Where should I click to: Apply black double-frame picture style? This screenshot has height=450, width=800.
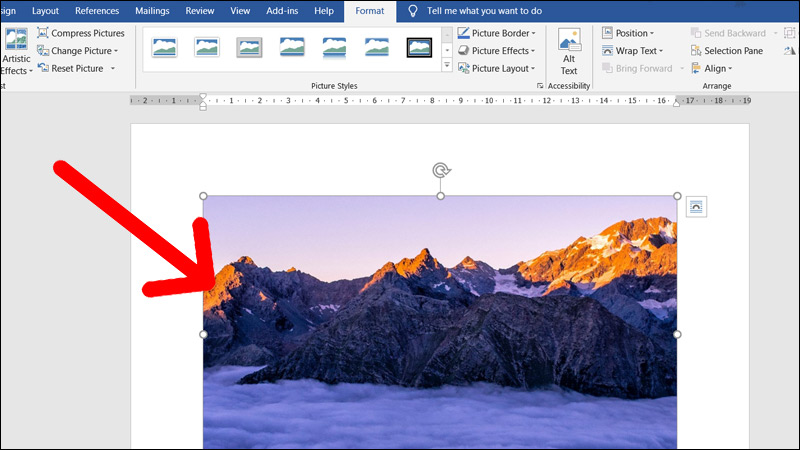(419, 47)
